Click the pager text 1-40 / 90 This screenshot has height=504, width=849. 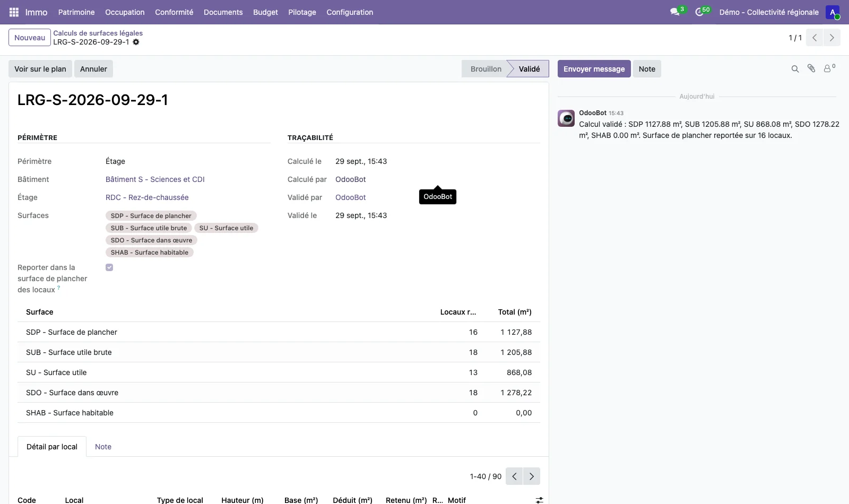tap(486, 476)
